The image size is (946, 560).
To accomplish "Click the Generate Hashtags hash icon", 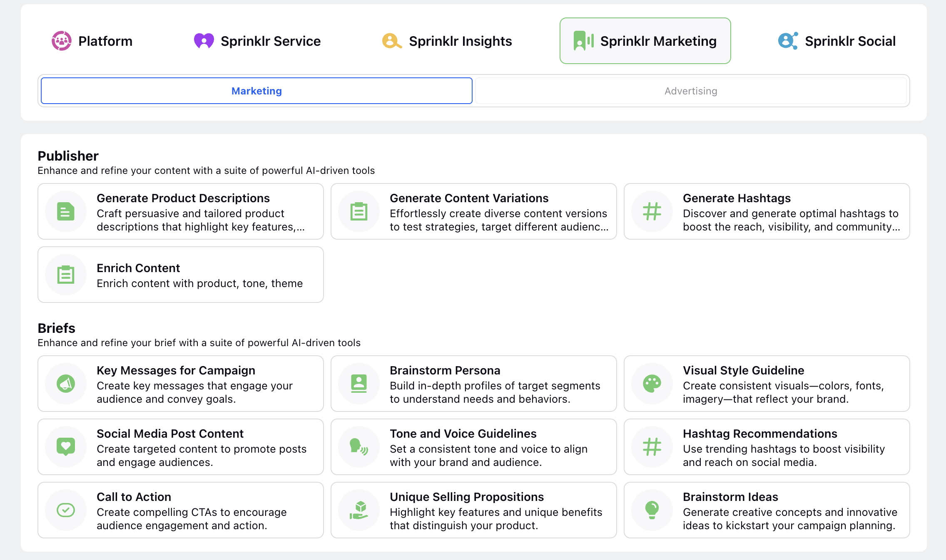I will coord(652,211).
